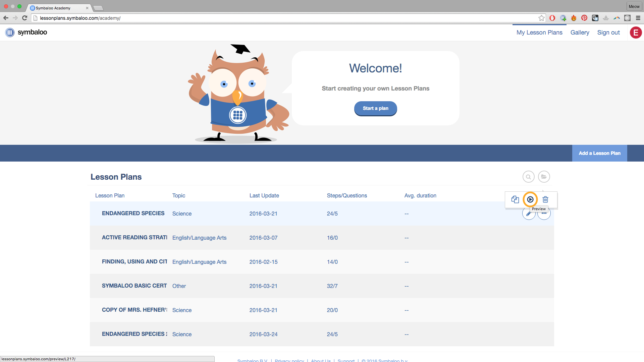Open the Chrome hamburger menu
Viewport: 644px width, 362px height.
638,18
